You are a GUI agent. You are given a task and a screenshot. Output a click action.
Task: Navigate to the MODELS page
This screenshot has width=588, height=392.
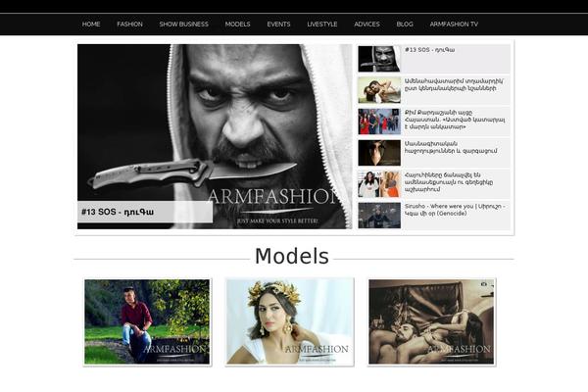[x=237, y=24]
